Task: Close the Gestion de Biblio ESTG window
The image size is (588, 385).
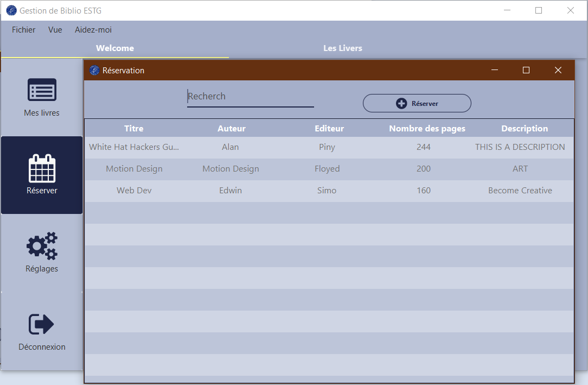Action: coord(571,10)
